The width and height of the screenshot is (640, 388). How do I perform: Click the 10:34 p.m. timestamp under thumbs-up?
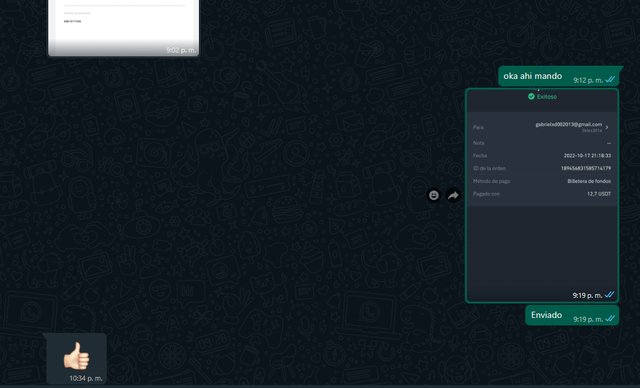pyautogui.click(x=86, y=378)
